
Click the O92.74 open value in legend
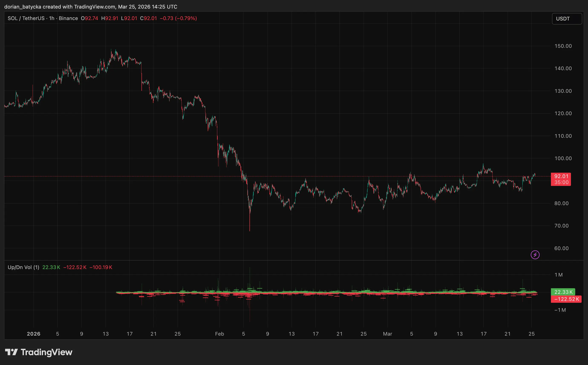click(89, 18)
